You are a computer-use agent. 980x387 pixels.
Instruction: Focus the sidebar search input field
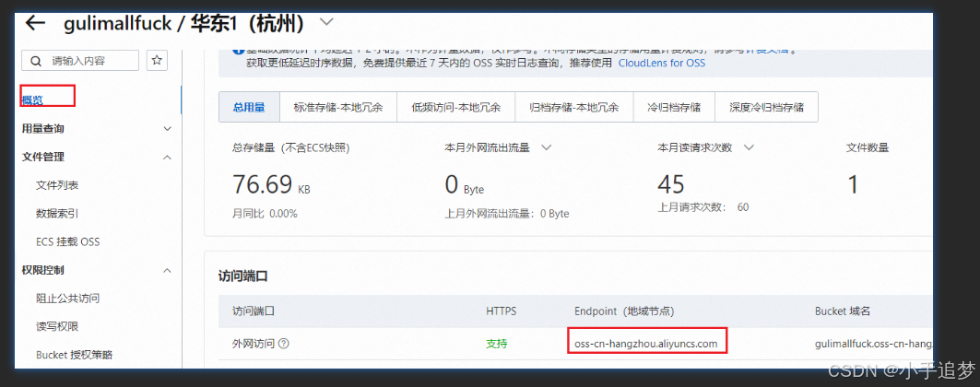[x=80, y=61]
